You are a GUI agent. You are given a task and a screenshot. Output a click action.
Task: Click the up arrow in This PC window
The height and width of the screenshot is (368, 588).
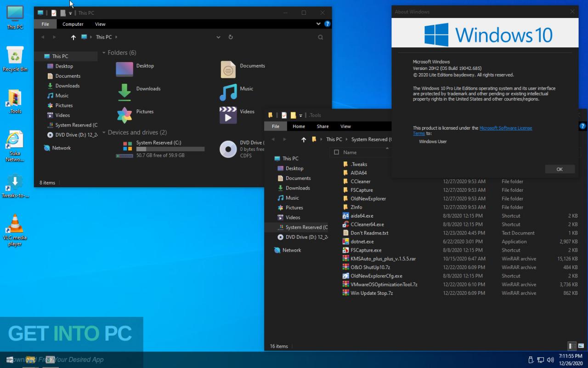pyautogui.click(x=73, y=37)
